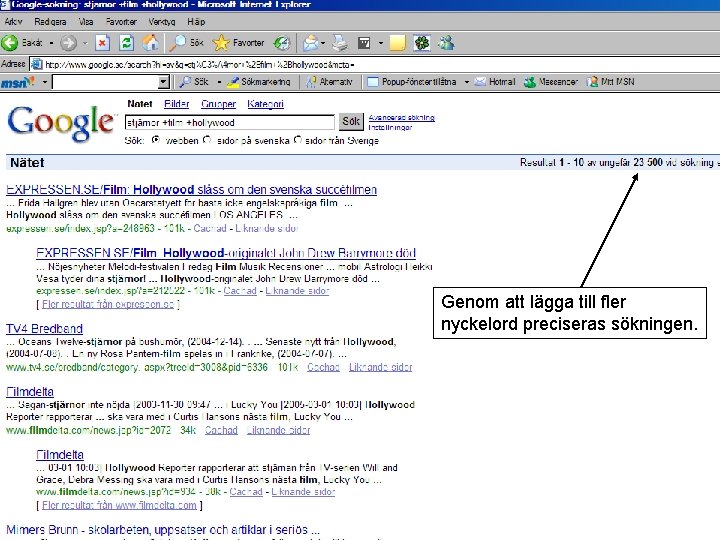The width and height of the screenshot is (720, 540).
Task: Expand the Edit button dropdown arrow
Action: (381, 43)
